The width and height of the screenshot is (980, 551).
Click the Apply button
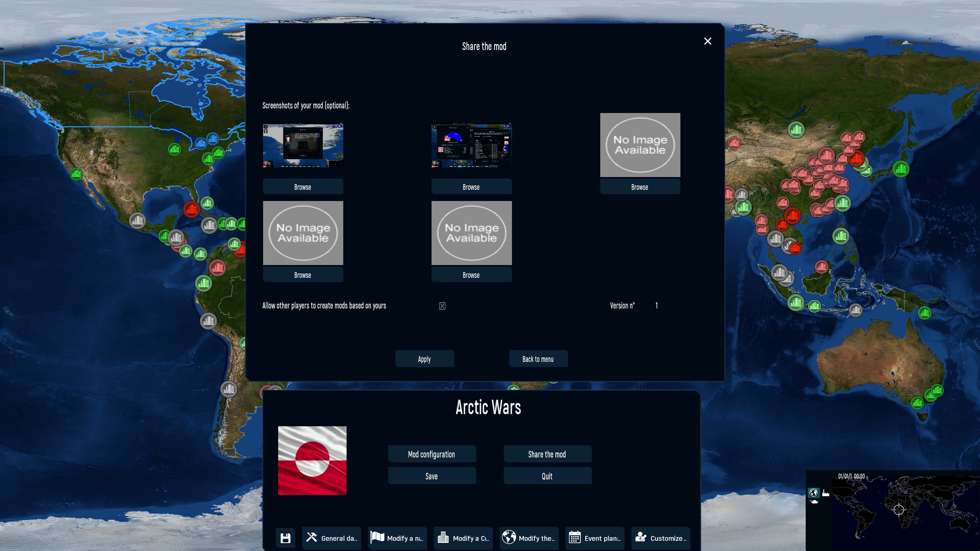tap(424, 359)
